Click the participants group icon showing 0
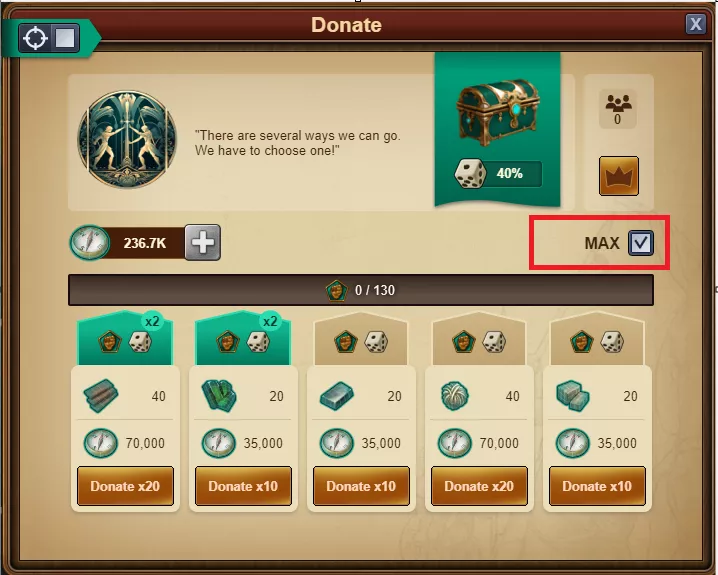The width and height of the screenshot is (718, 575). (x=618, y=108)
